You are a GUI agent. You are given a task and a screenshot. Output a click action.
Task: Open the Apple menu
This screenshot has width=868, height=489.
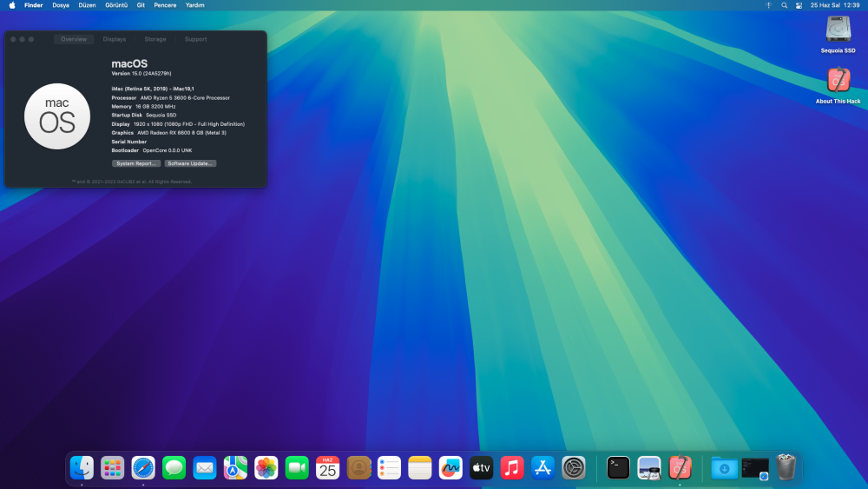pos(12,5)
